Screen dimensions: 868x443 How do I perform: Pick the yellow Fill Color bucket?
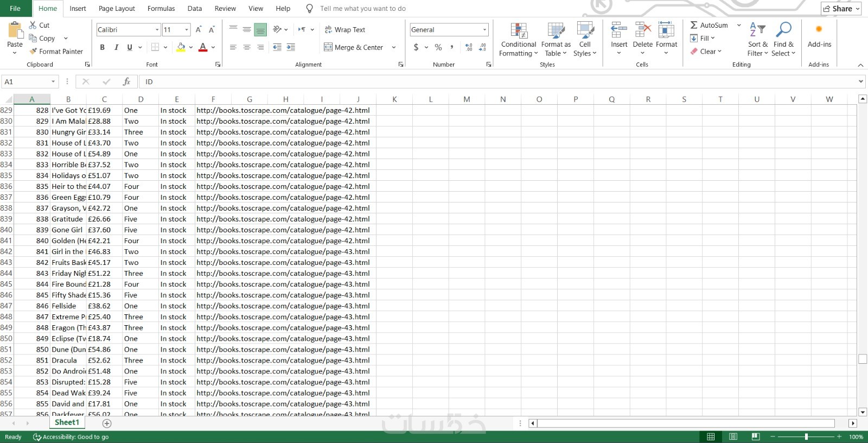point(181,47)
